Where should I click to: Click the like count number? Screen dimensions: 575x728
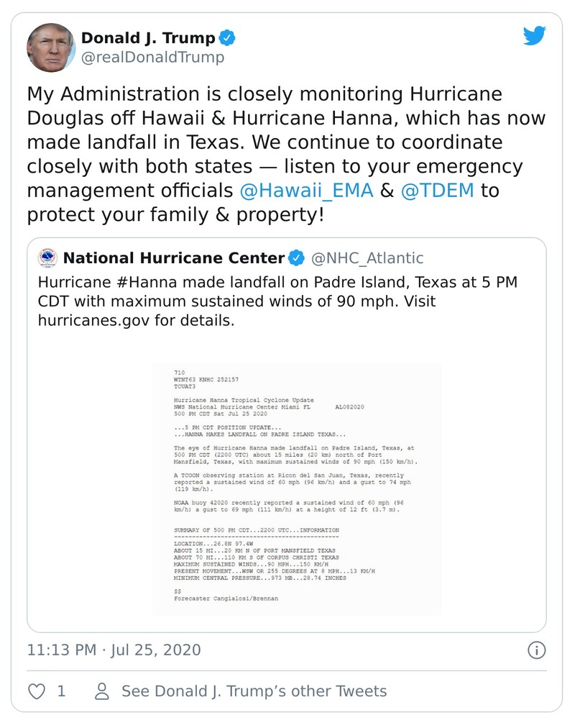click(61, 691)
